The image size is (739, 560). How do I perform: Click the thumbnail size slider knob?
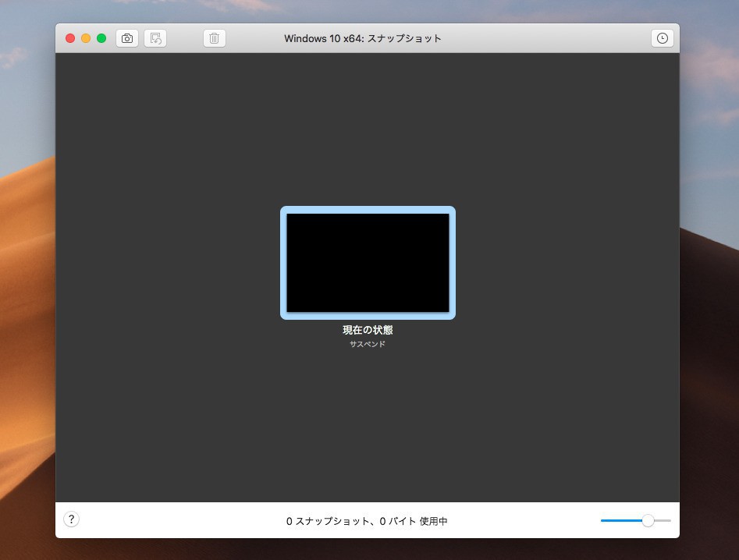648,520
